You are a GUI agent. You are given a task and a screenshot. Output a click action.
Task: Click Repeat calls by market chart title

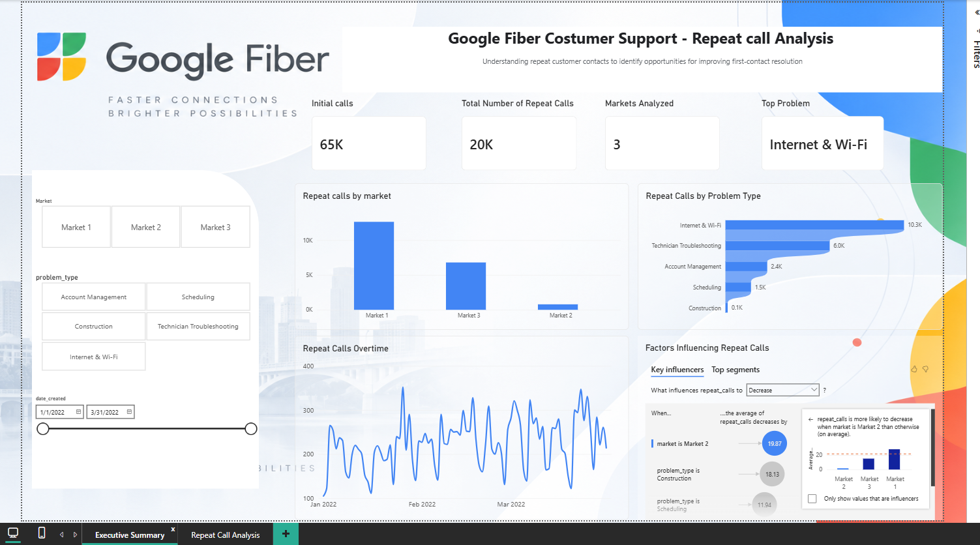pos(347,196)
